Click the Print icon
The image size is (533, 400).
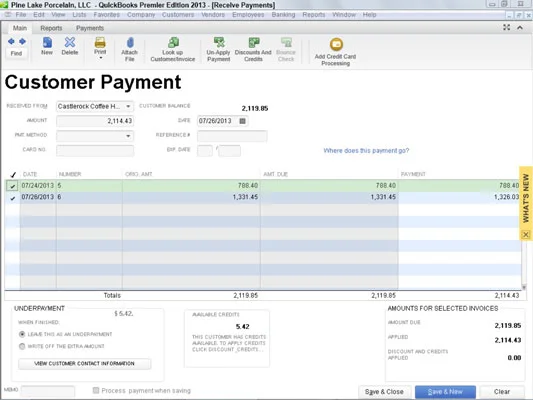100,43
